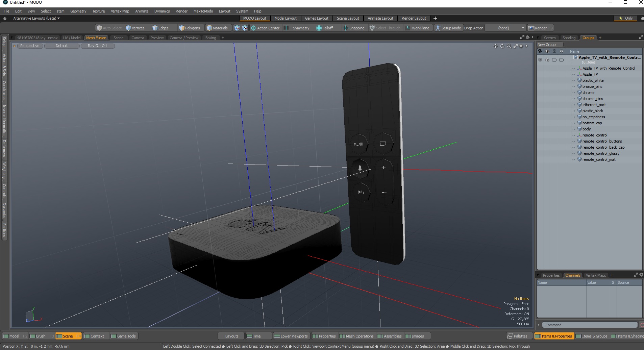Select remote_control_buttons item
This screenshot has width=644, height=350.
(x=602, y=141)
